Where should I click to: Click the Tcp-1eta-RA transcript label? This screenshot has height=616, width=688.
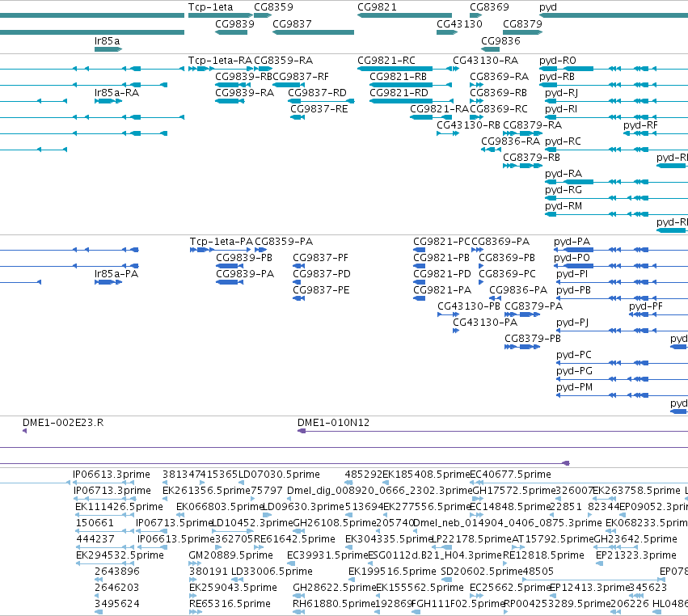tap(220, 61)
